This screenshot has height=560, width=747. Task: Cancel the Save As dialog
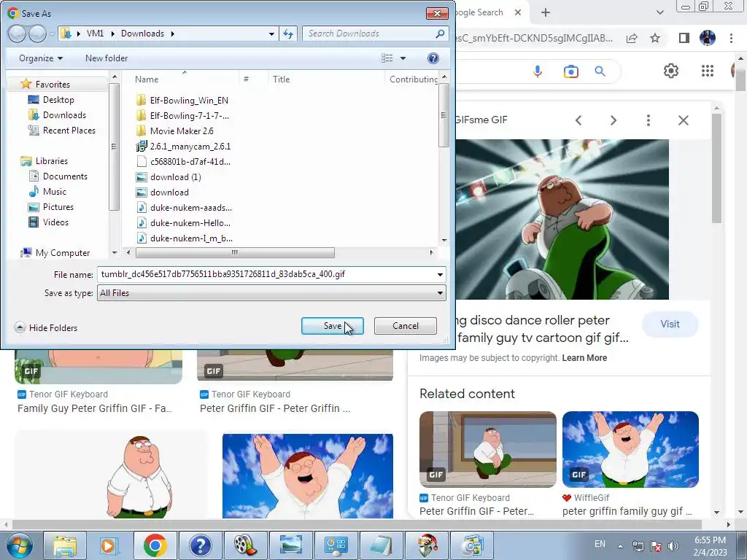click(x=406, y=326)
